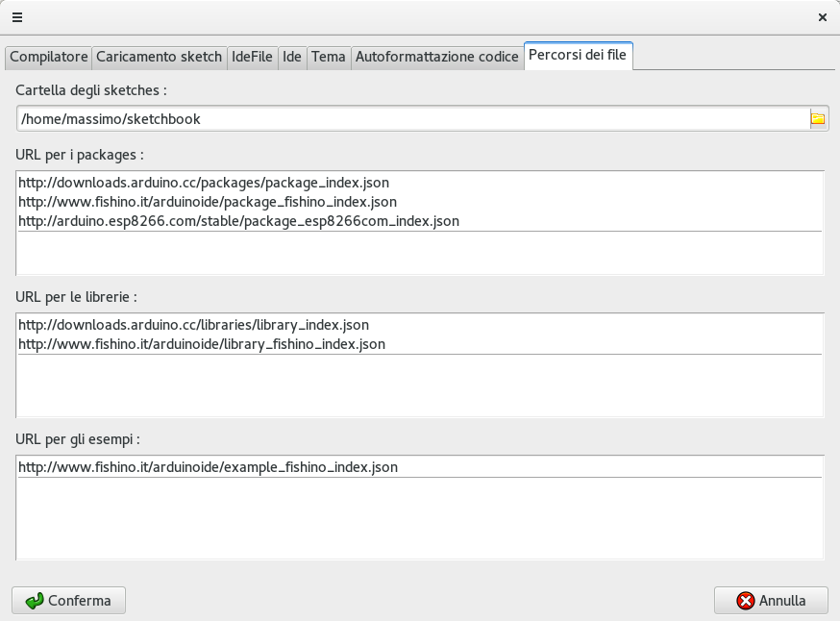Select the library_fishino_index.json URL row
Screen dimensions: 840x621
pyautogui.click(x=202, y=344)
